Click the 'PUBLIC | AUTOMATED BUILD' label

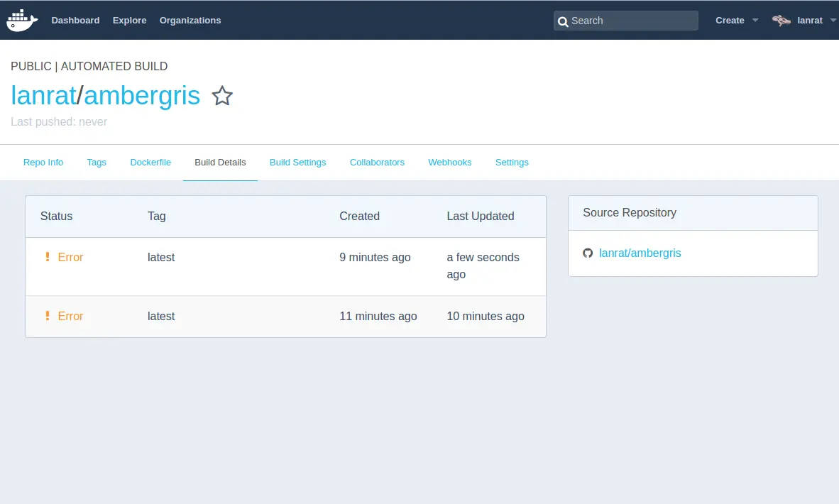tap(89, 66)
